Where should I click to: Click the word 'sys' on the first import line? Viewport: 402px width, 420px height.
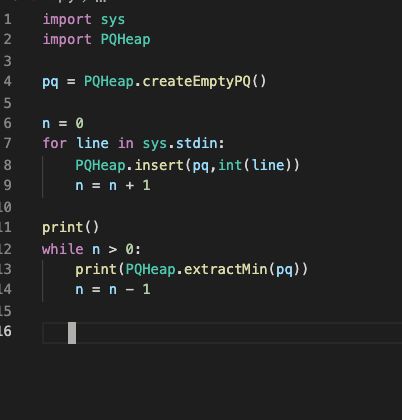pos(113,20)
